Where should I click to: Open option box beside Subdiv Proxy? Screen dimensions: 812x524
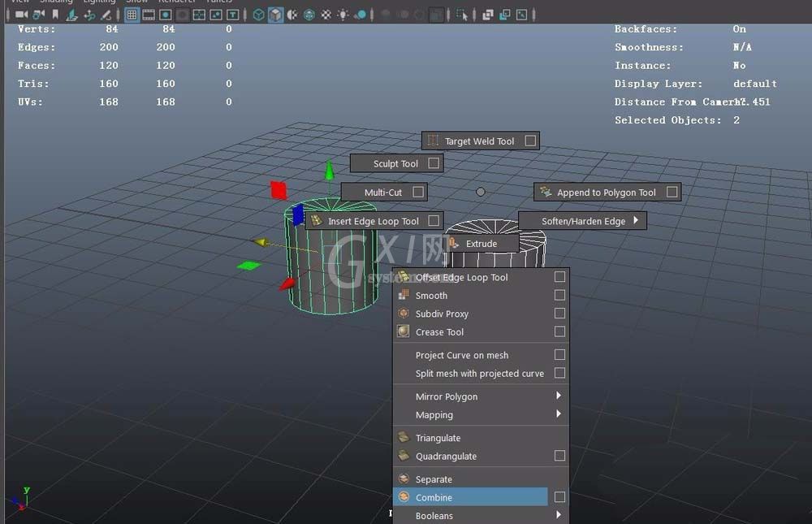pyautogui.click(x=559, y=313)
